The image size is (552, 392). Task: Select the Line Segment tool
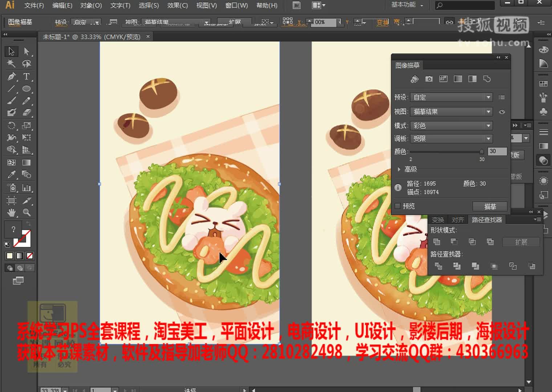(x=11, y=89)
